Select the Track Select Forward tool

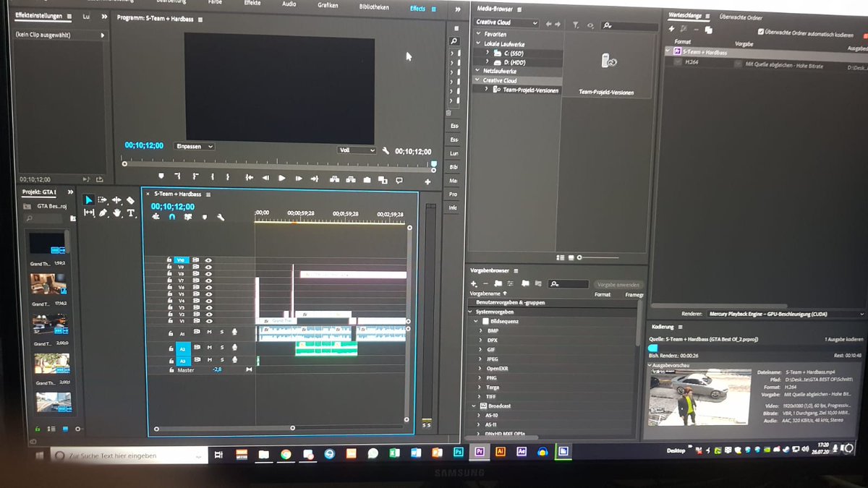[x=103, y=200]
